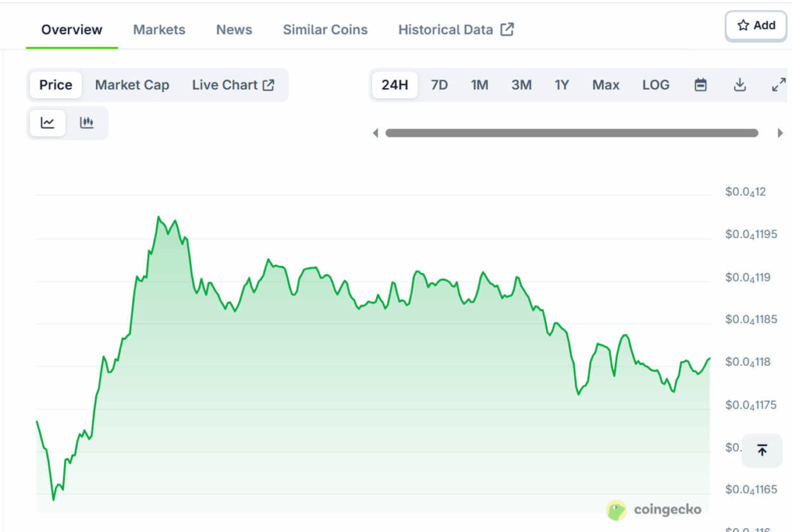
Task: Open the Markets tab
Action: click(159, 30)
